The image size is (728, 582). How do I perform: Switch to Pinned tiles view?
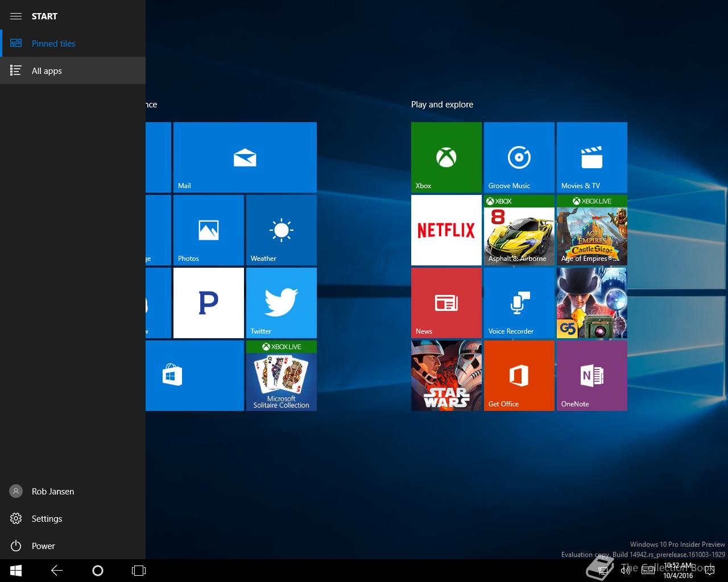point(73,43)
